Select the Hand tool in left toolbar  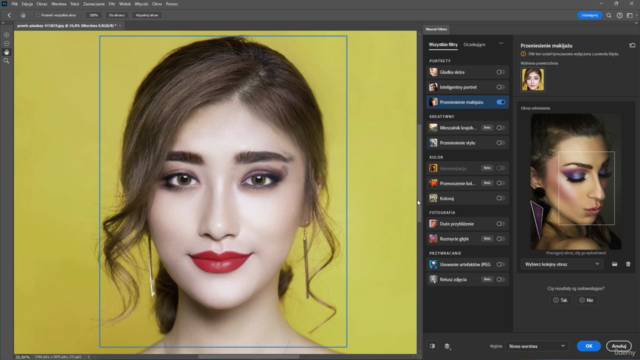6,52
